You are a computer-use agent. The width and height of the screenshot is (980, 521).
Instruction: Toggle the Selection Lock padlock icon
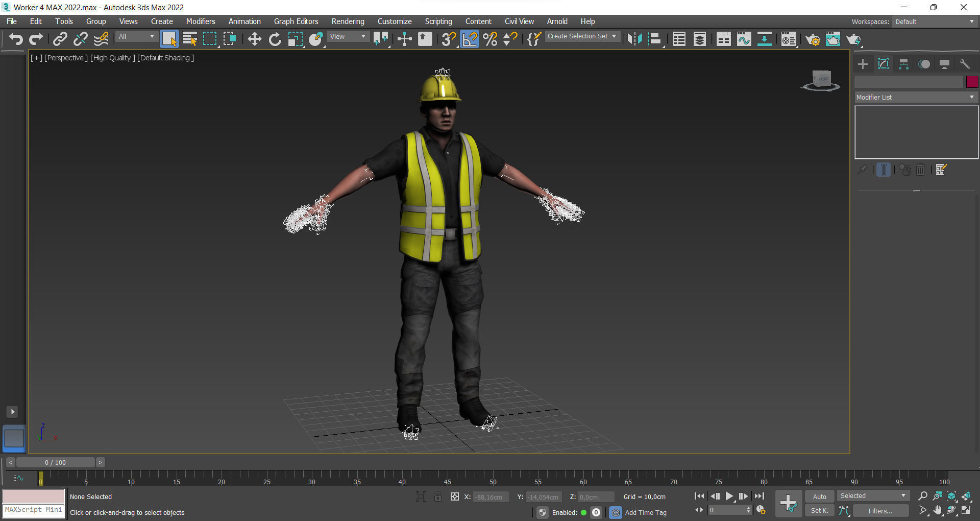pos(438,496)
